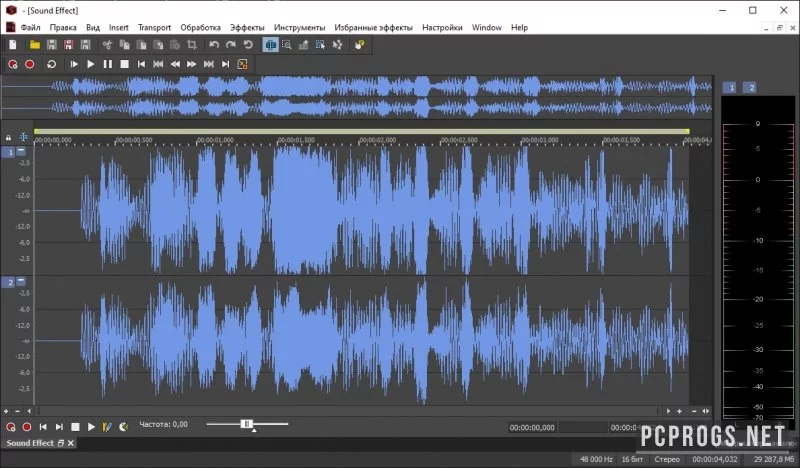This screenshot has height=468, width=800.
Task: Select the Event tool icon
Action: click(x=320, y=45)
